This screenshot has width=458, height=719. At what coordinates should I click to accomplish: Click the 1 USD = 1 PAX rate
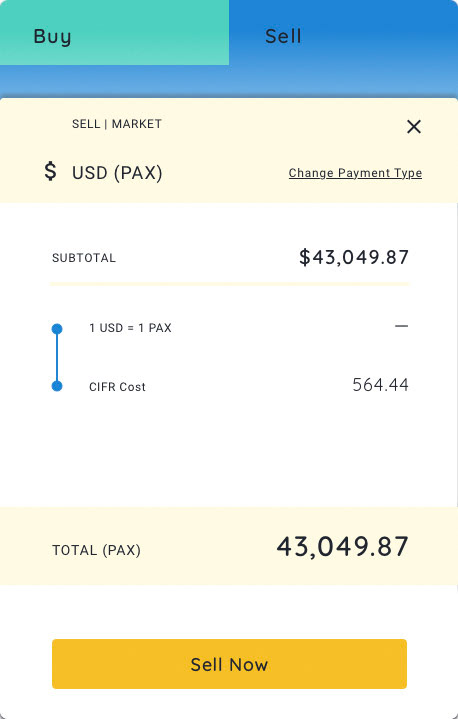[130, 328]
